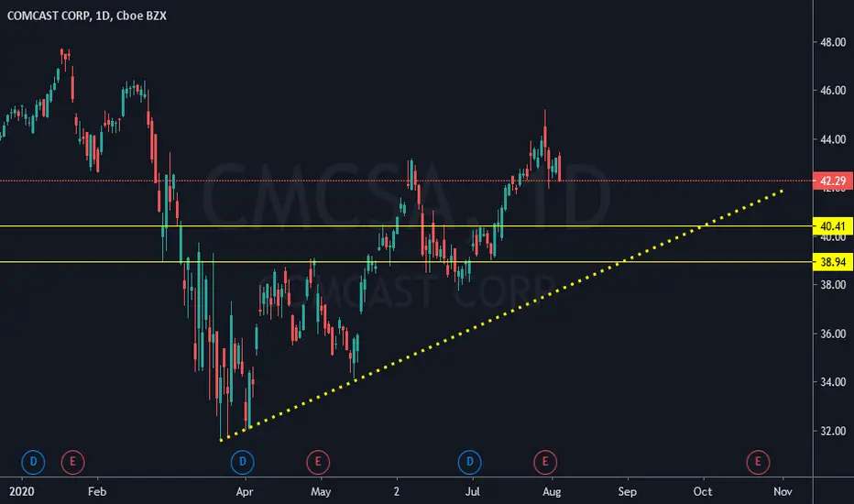Click the 48.00 price axis label
The image size is (854, 504).
tap(833, 42)
